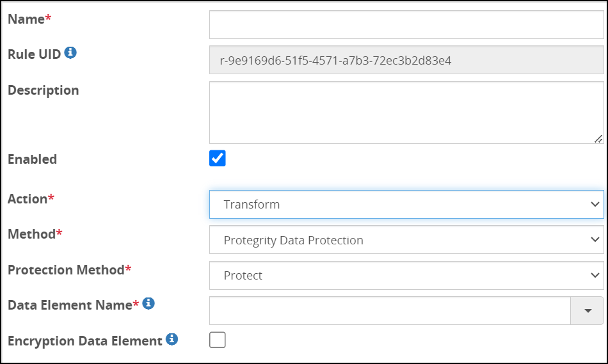Focus the Name text field
This screenshot has width=608, height=364.
click(x=406, y=25)
